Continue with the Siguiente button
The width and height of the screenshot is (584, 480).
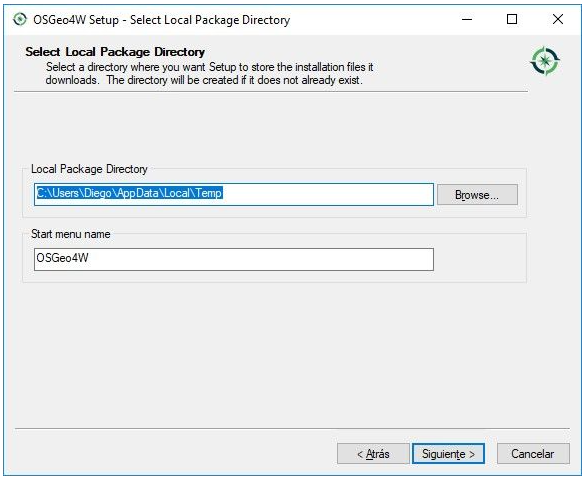[448, 454]
